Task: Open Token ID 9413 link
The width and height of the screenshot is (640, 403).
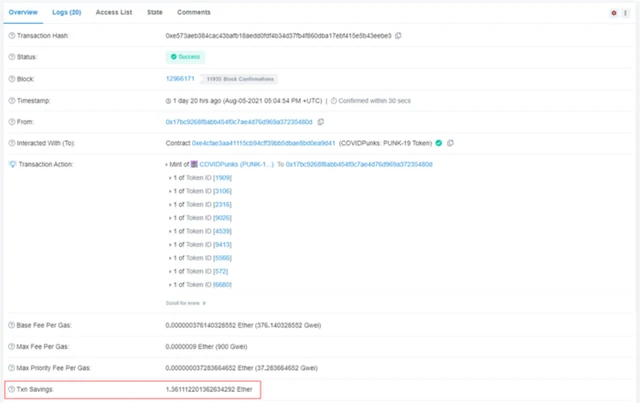Action: pyautogui.click(x=222, y=245)
